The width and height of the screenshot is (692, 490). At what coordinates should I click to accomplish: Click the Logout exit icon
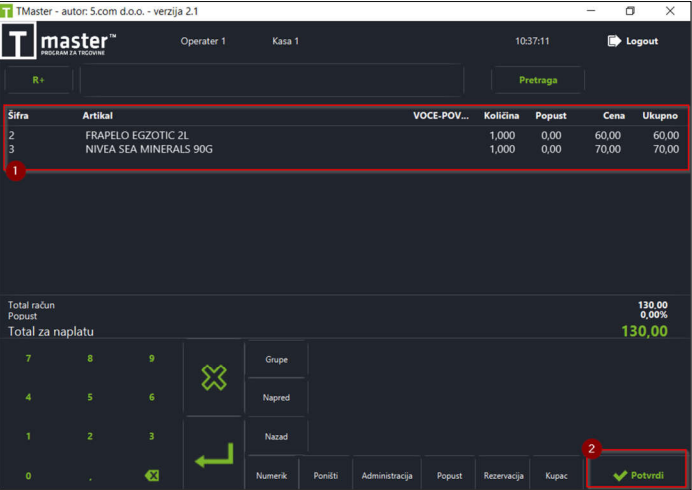pos(614,41)
